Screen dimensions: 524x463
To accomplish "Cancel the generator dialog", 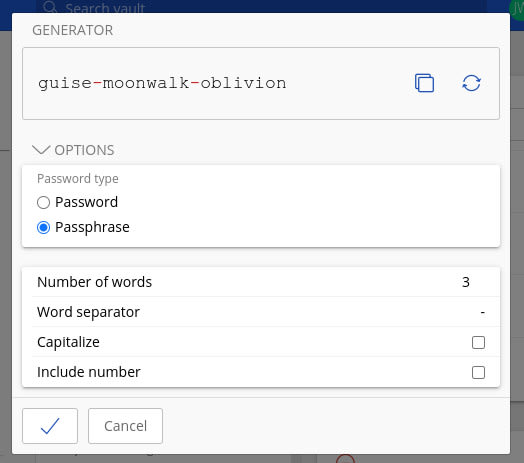I will point(125,426).
